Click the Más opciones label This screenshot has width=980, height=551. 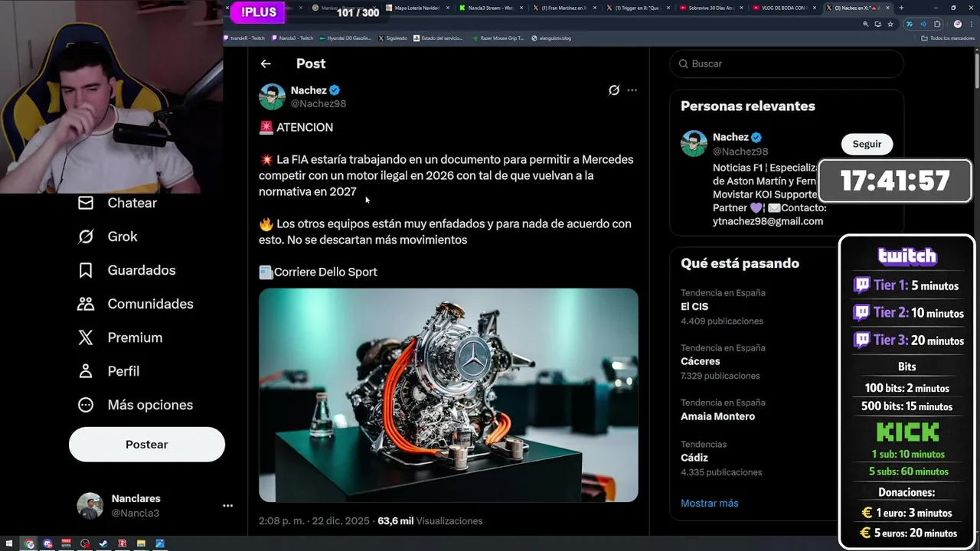[151, 405]
